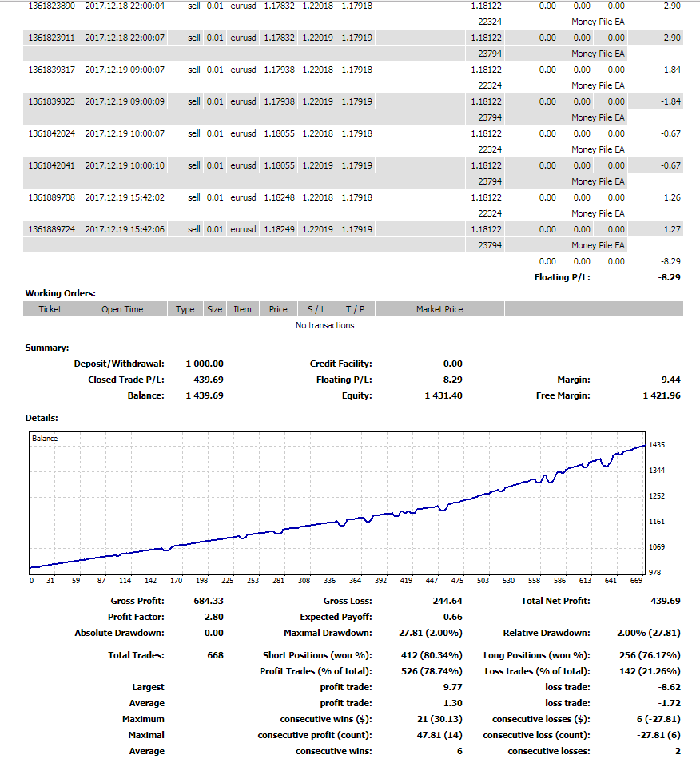Click the Details section heading
The width and height of the screenshot is (700, 759).
tap(42, 417)
